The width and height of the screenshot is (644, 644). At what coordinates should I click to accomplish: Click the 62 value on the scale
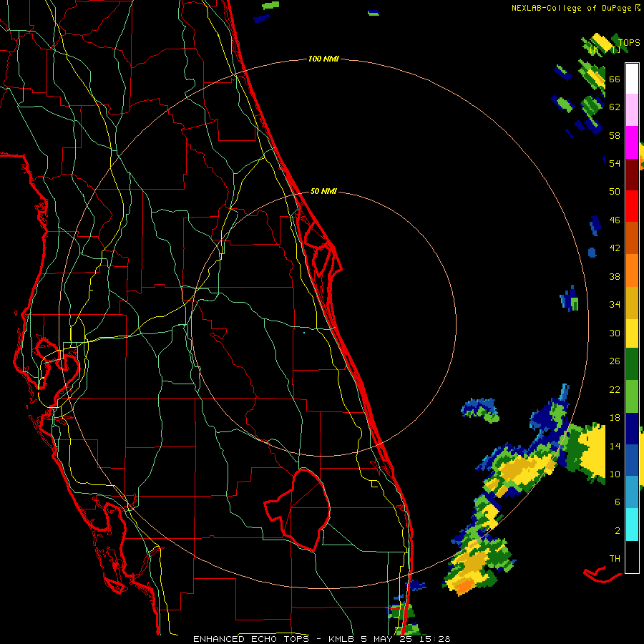615,107
